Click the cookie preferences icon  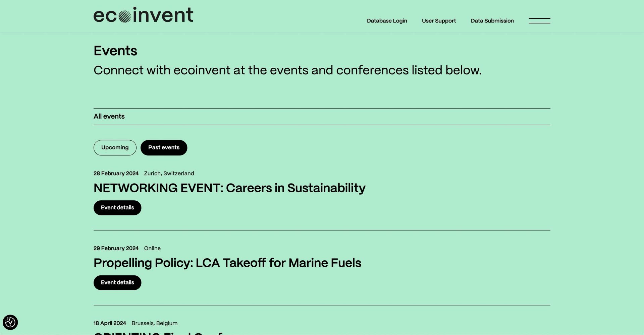(x=10, y=322)
